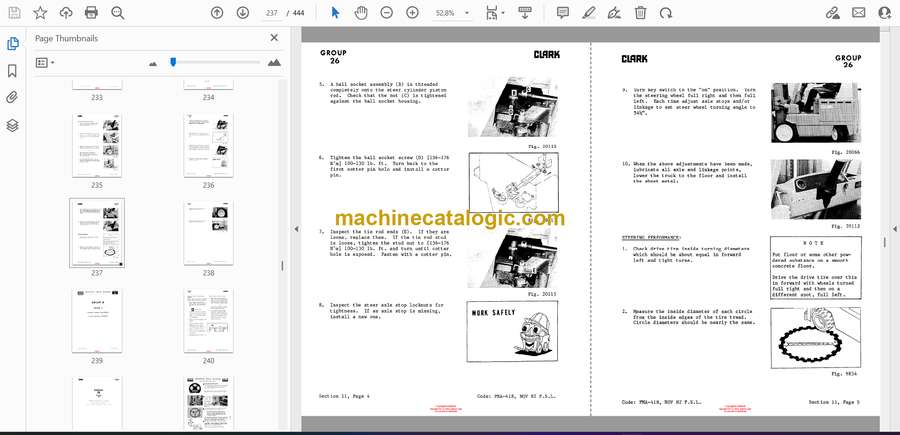Click the "WORK SAFELY" illustration
Viewport: 900px width, 435px height.
pyautogui.click(x=511, y=332)
